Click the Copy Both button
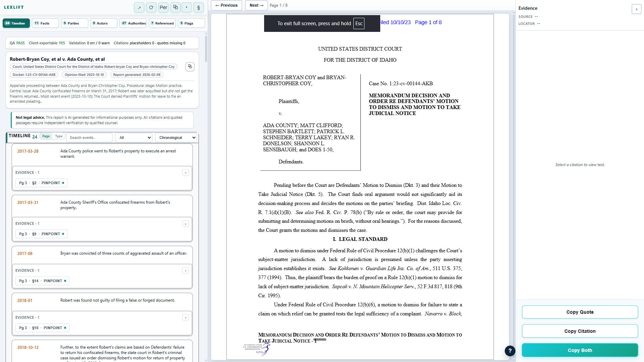The height and width of the screenshot is (362, 644). [x=580, y=350]
